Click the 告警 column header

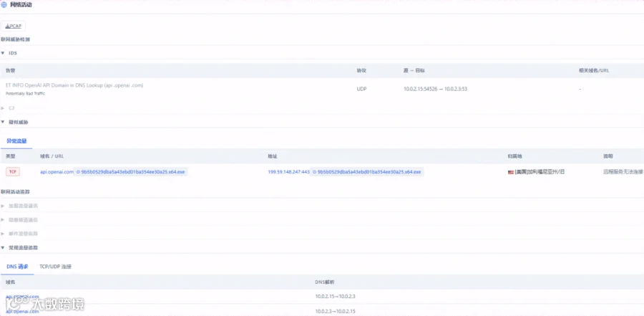[10, 70]
